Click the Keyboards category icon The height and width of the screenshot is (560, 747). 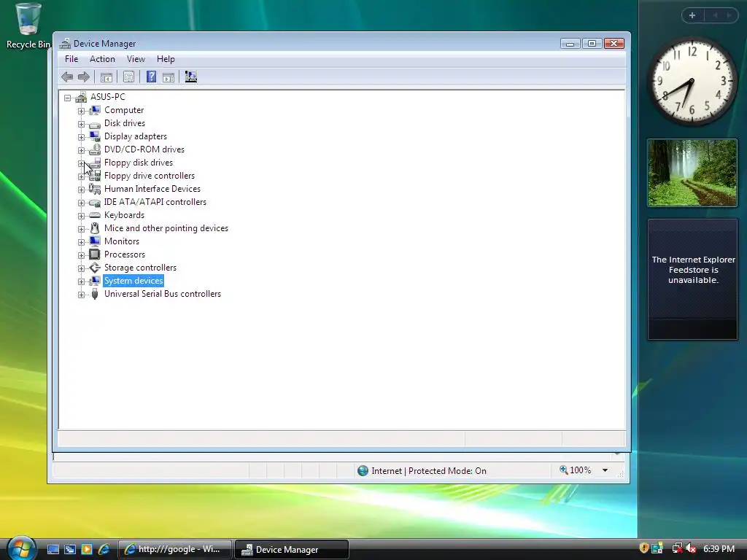[95, 215]
